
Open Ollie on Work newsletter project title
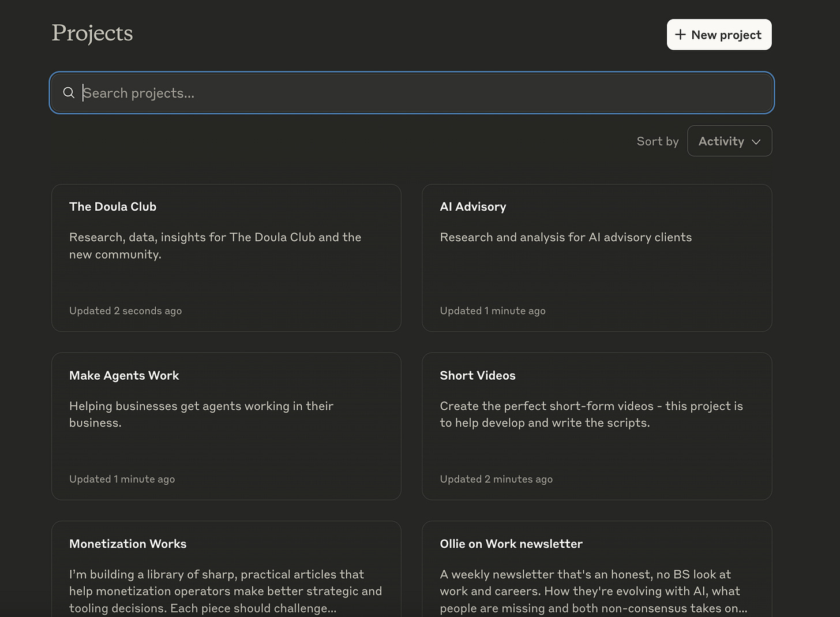point(511,544)
